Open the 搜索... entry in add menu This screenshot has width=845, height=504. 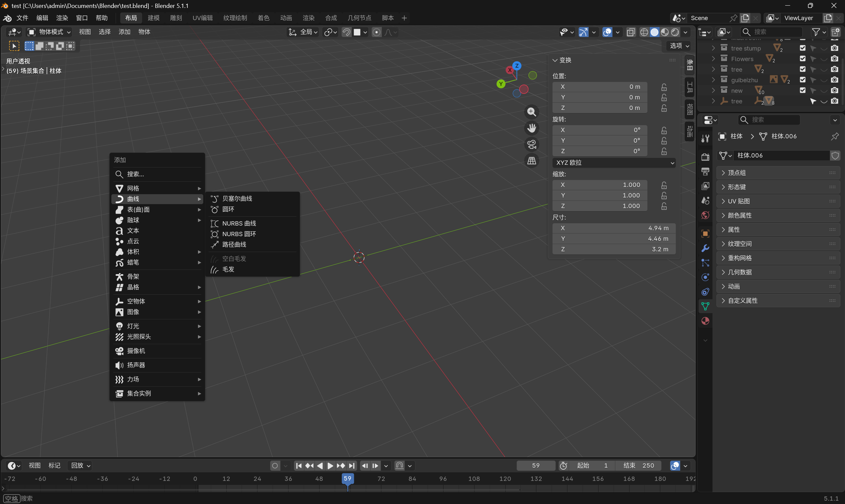[x=157, y=174]
